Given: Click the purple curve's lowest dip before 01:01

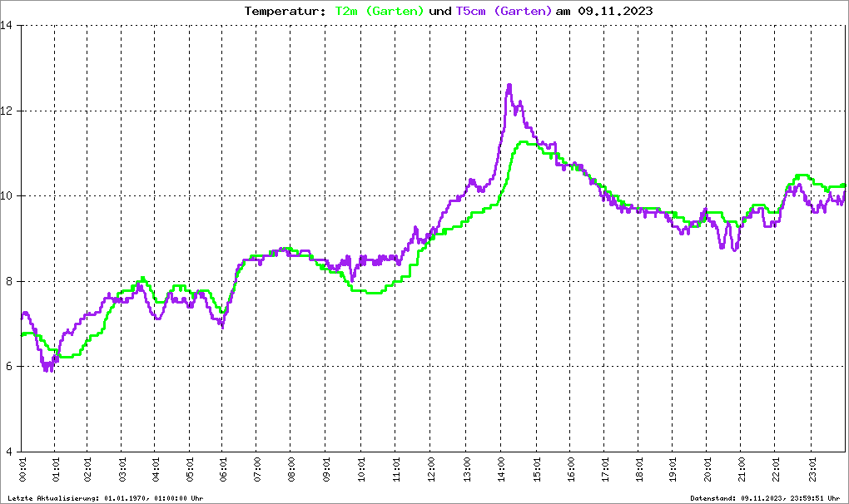Looking at the screenshot, I should tap(48, 368).
